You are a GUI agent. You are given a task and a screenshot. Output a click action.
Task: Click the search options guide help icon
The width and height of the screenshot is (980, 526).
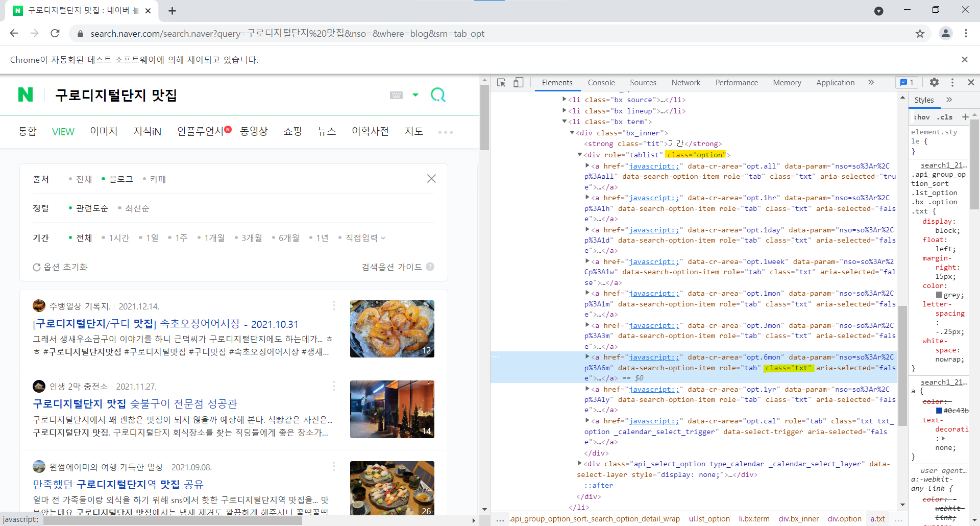(x=430, y=267)
